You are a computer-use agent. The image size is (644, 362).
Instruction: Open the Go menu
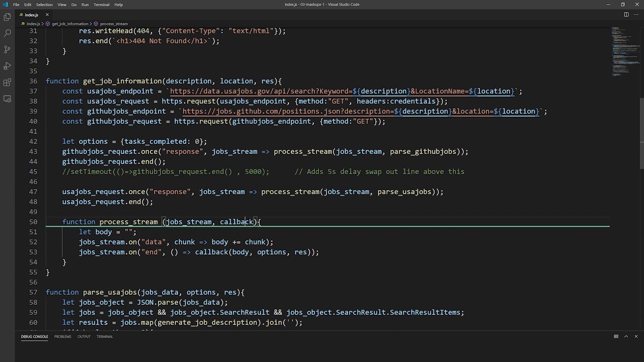(74, 5)
